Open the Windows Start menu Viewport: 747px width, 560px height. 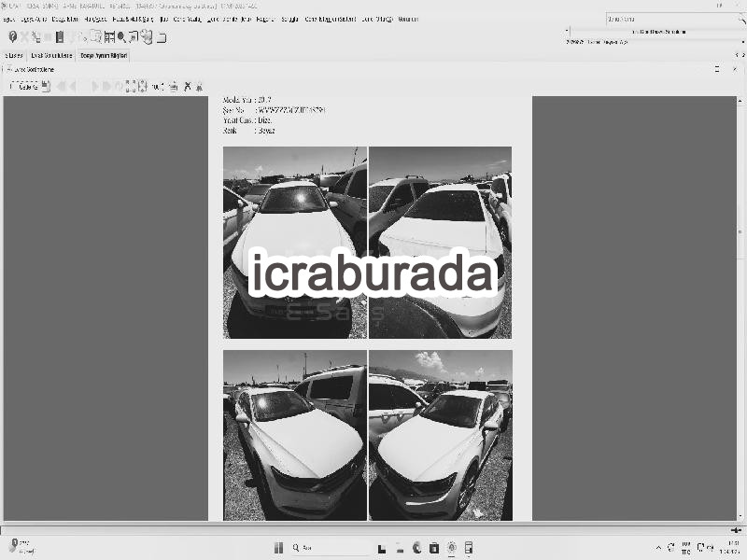click(278, 548)
